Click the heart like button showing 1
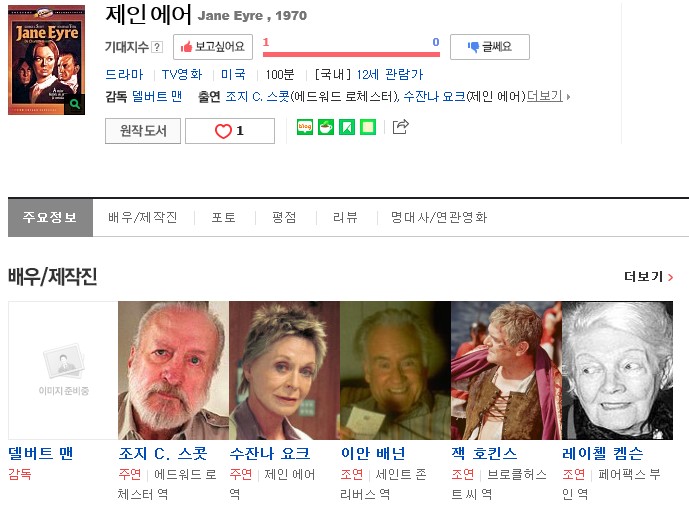This screenshot has height=519, width=689. pos(230,131)
